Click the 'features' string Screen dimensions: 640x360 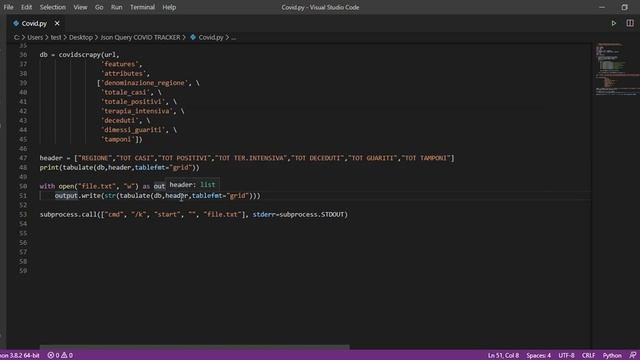[120, 64]
